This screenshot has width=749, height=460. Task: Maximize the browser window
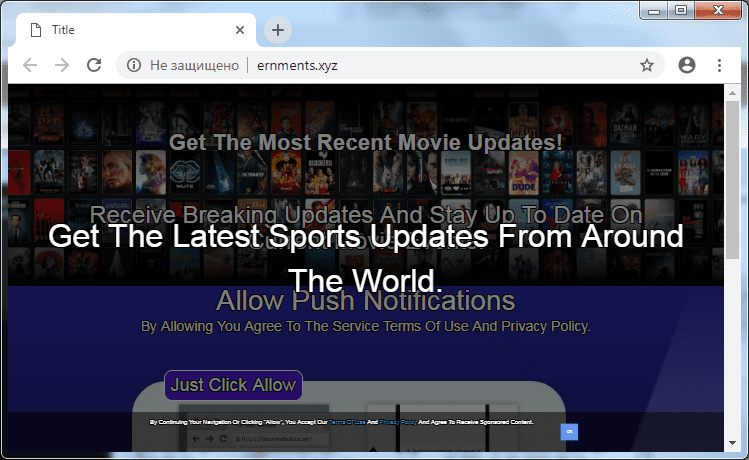click(681, 10)
